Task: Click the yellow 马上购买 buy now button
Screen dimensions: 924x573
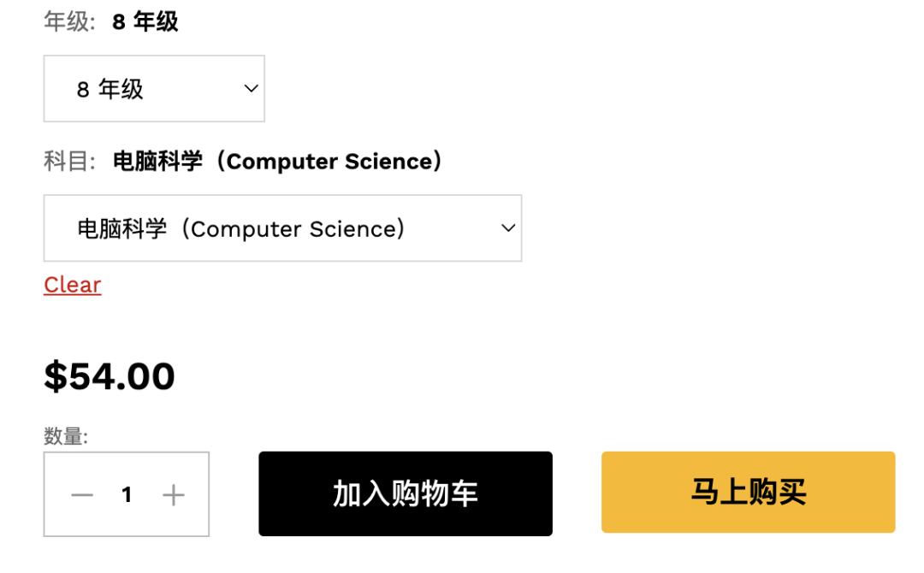Action: [748, 493]
